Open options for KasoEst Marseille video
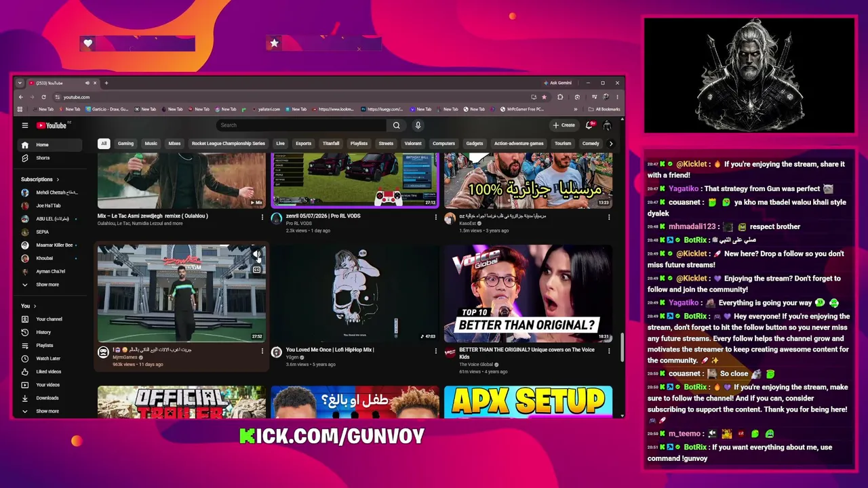868x488 pixels. pos(609,217)
